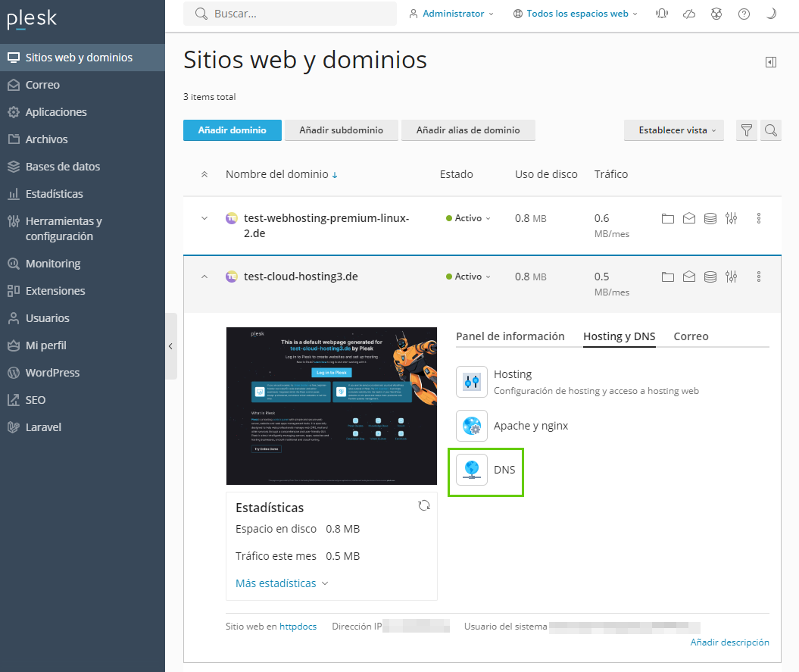Open kebab menu for test-cloud-hosting3.de

tap(759, 277)
